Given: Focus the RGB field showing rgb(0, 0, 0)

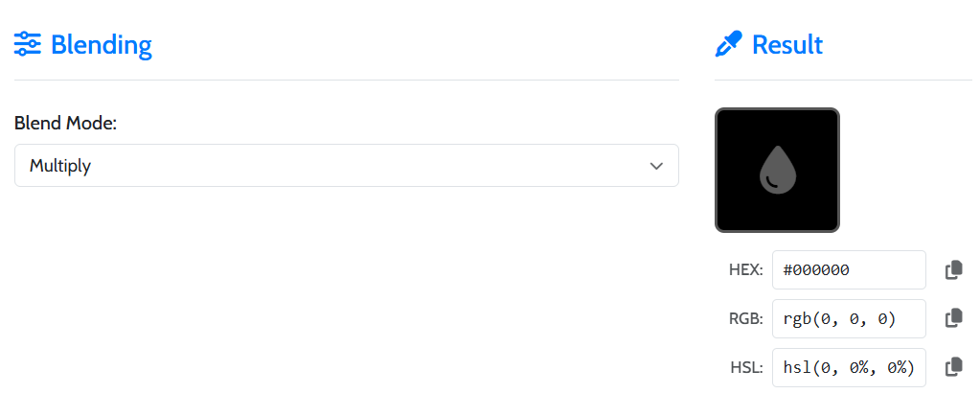Looking at the screenshot, I should 849,318.
